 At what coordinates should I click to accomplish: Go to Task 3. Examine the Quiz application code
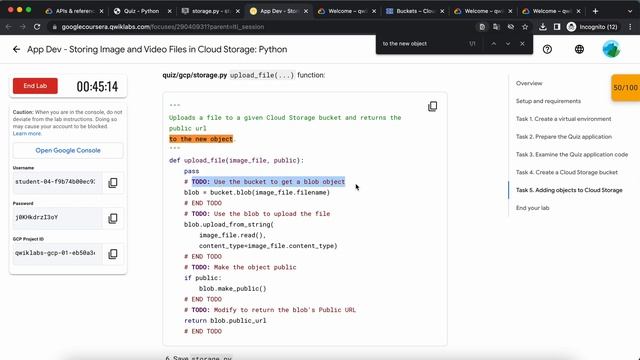click(x=572, y=154)
